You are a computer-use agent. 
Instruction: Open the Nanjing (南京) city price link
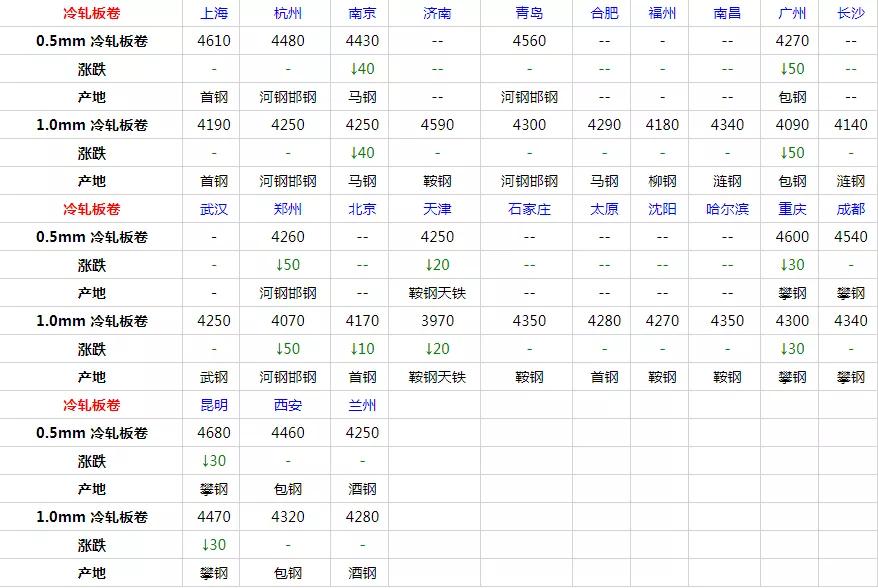tap(362, 13)
